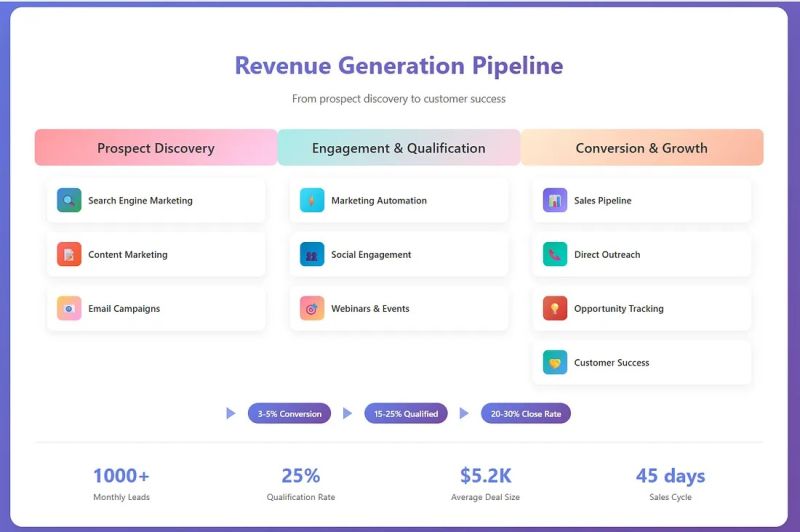Click the Opportunity Tracking lightbulb icon
This screenshot has width=800, height=532.
pyautogui.click(x=555, y=309)
